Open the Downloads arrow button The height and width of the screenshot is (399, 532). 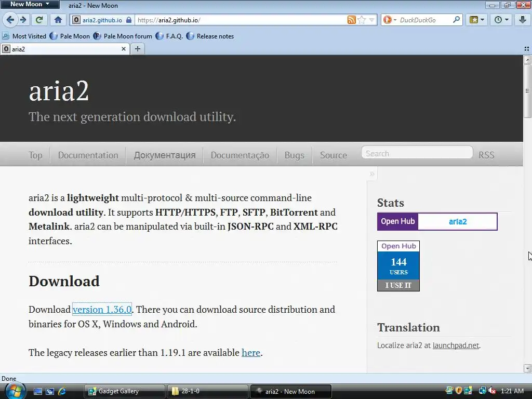(x=523, y=20)
